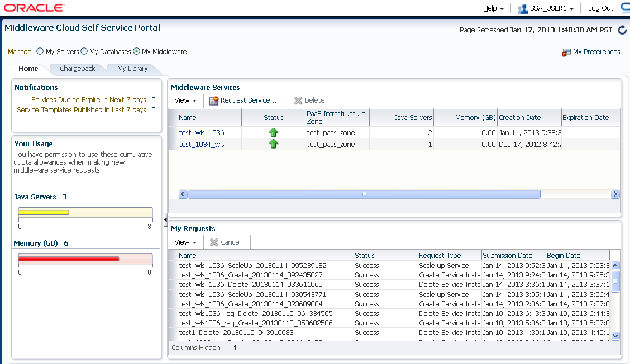
Task: Click the Oracle logo
Action: pyautogui.click(x=34, y=8)
